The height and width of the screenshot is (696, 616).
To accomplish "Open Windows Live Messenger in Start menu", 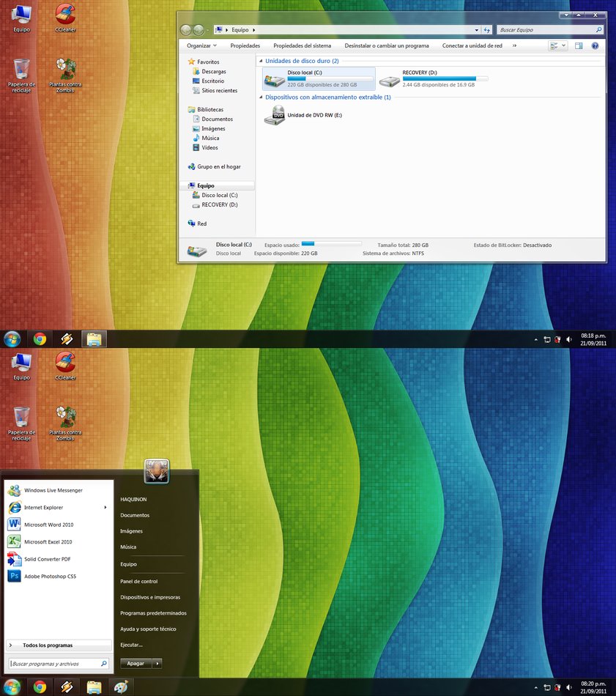I will click(53, 490).
